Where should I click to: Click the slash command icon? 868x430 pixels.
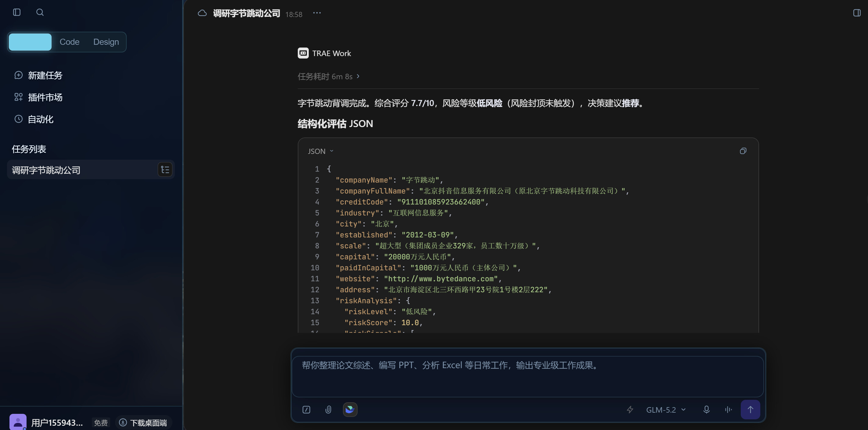click(x=306, y=410)
